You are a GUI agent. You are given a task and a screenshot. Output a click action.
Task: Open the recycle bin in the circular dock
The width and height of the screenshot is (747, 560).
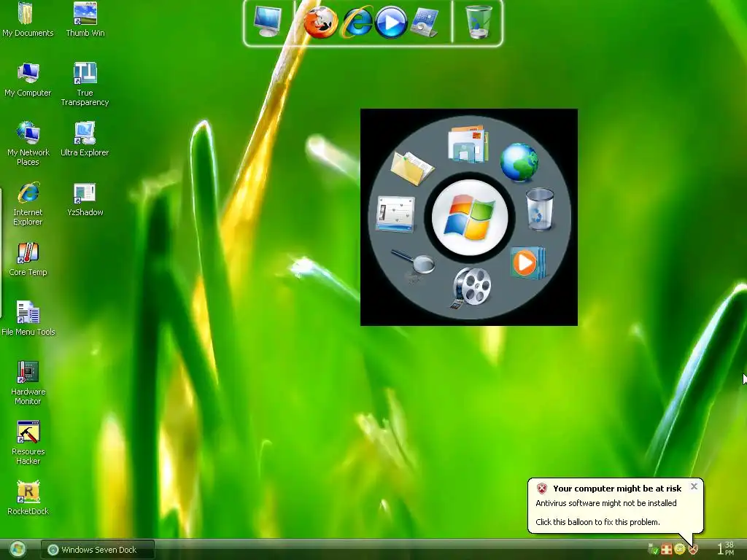tap(540, 209)
